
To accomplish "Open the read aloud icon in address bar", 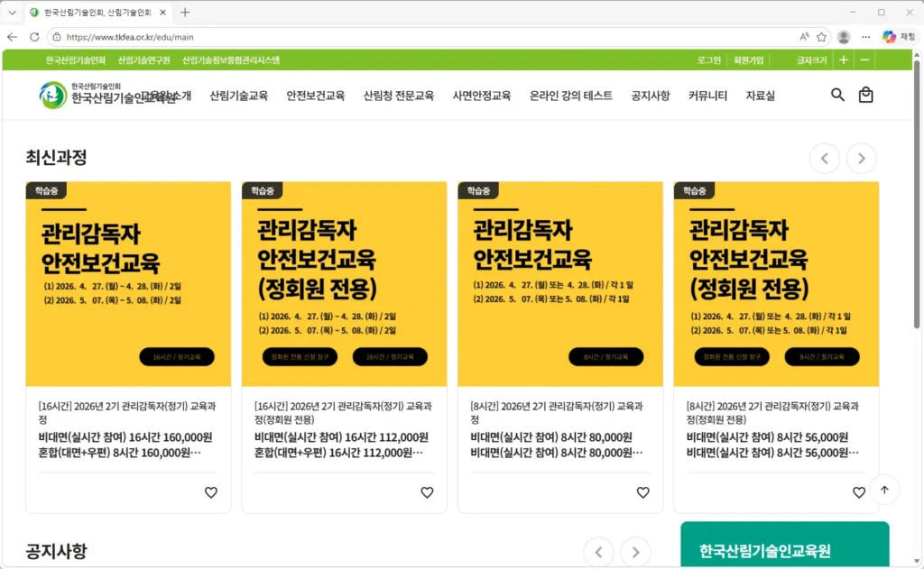I will tap(804, 37).
